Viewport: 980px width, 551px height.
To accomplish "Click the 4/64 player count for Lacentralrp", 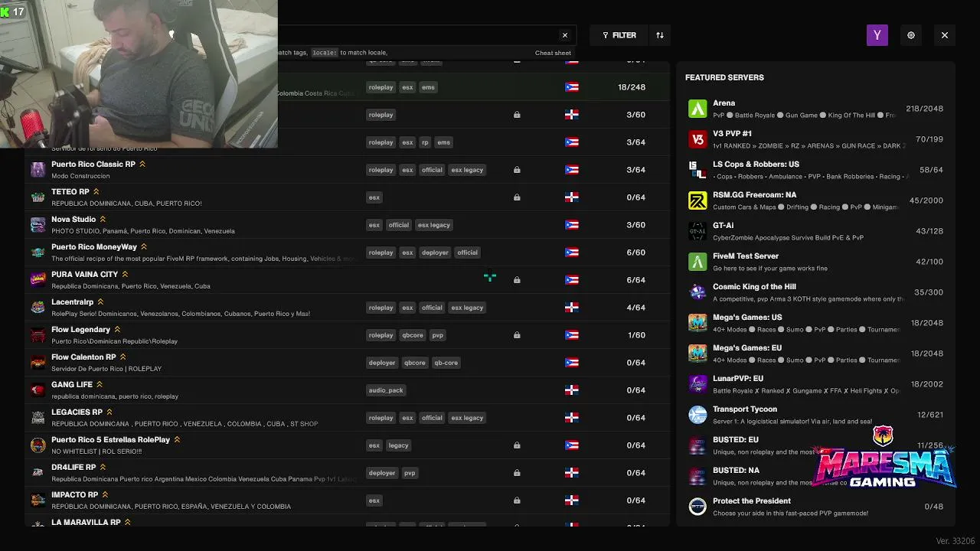I will tap(635, 308).
